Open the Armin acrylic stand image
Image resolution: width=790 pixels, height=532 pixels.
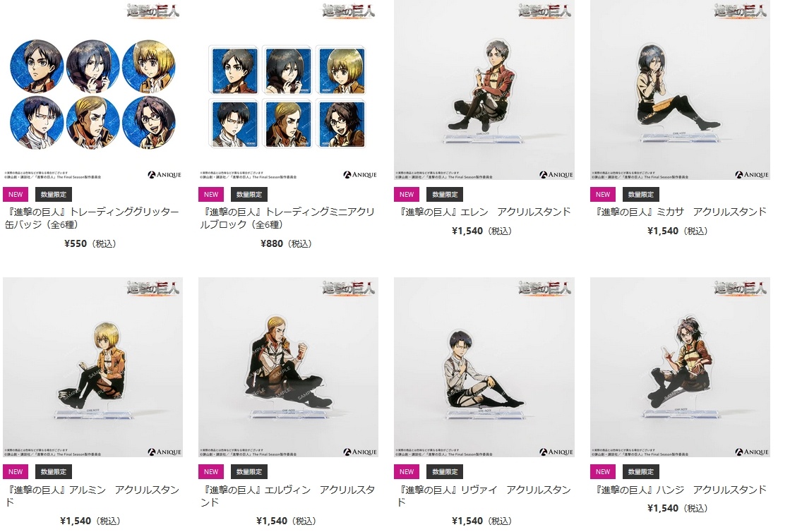point(92,367)
